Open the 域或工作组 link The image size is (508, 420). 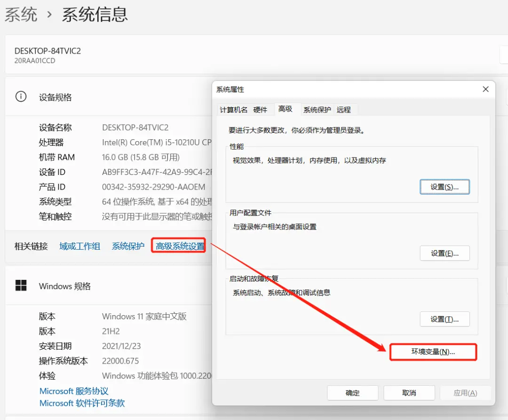click(x=79, y=246)
